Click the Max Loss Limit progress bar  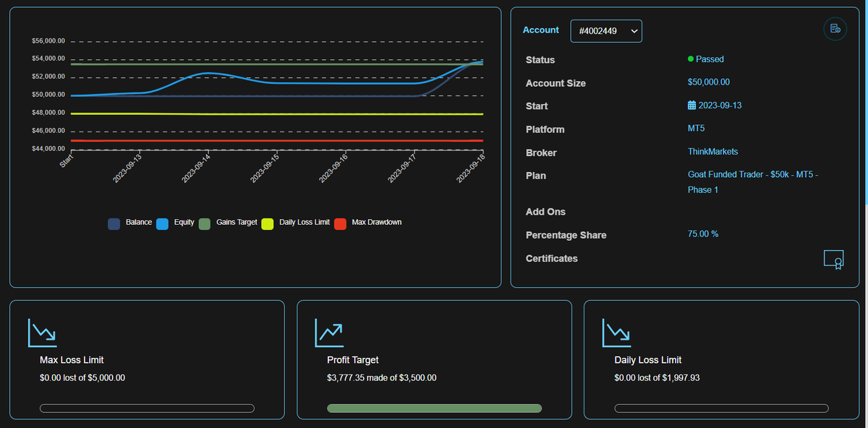pyautogui.click(x=147, y=408)
